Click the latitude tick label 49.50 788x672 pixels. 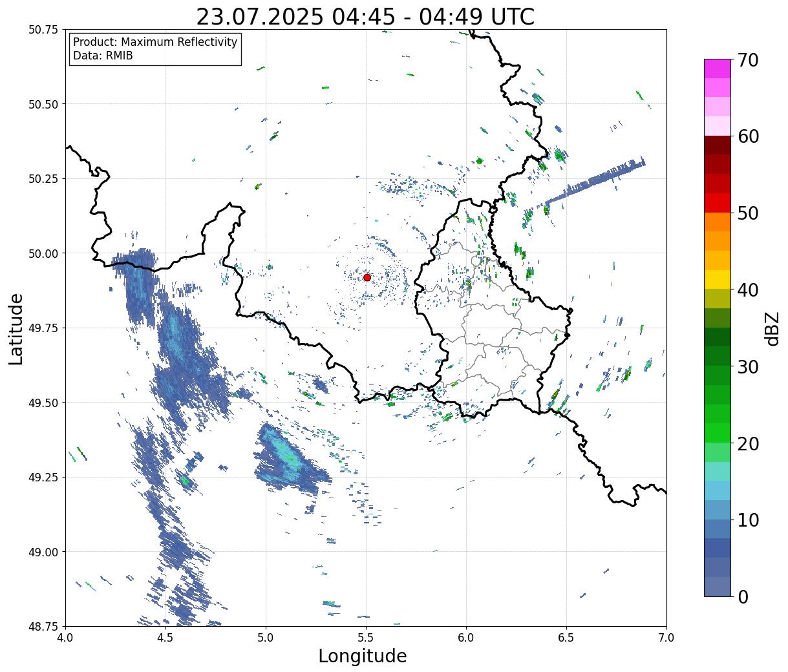pos(43,403)
